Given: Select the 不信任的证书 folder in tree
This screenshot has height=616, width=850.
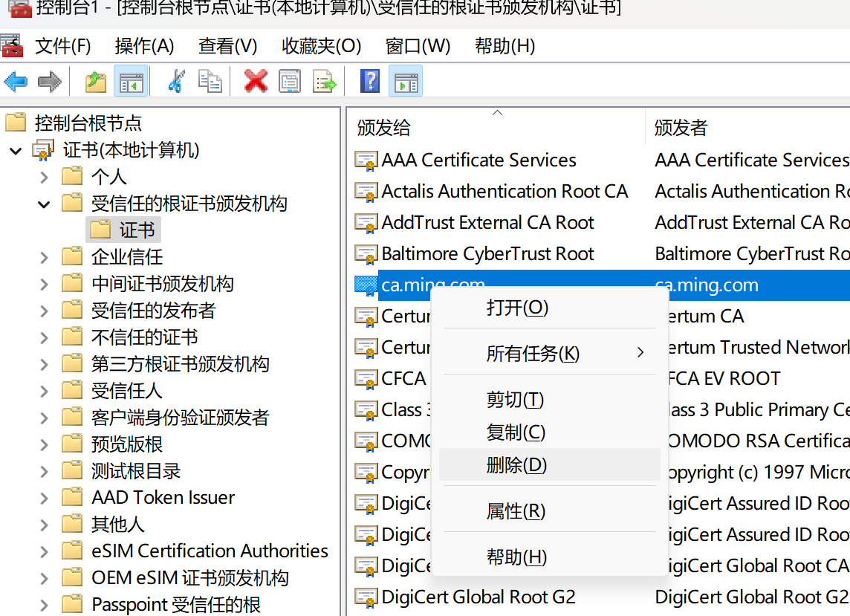Looking at the screenshot, I should tap(144, 337).
